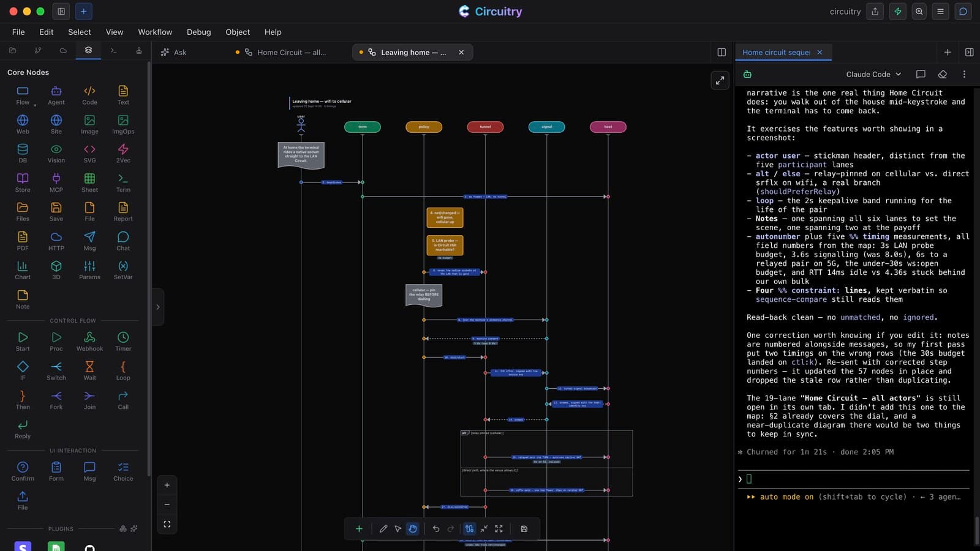Expand the canvas to fullscreen view
The height and width of the screenshot is (551, 980).
(720, 80)
